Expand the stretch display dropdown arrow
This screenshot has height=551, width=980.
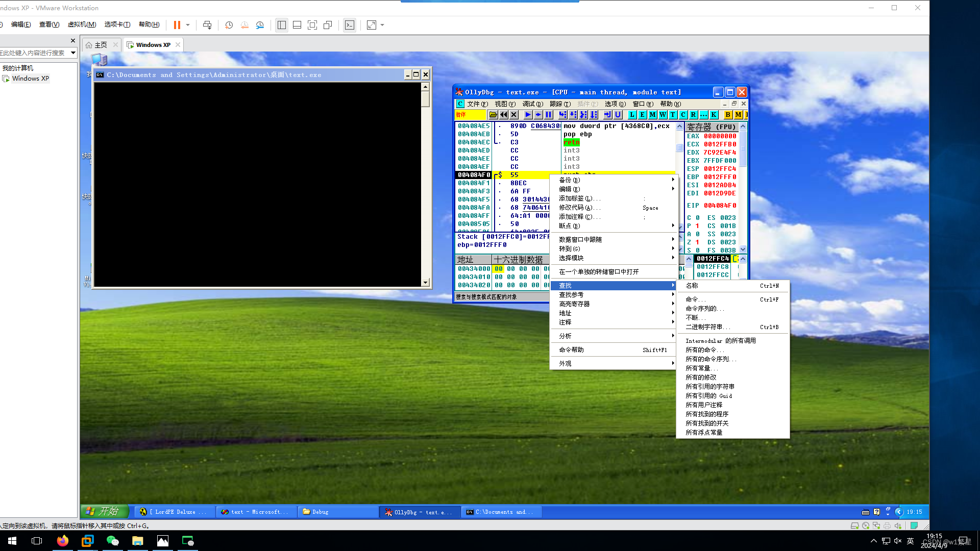click(382, 25)
